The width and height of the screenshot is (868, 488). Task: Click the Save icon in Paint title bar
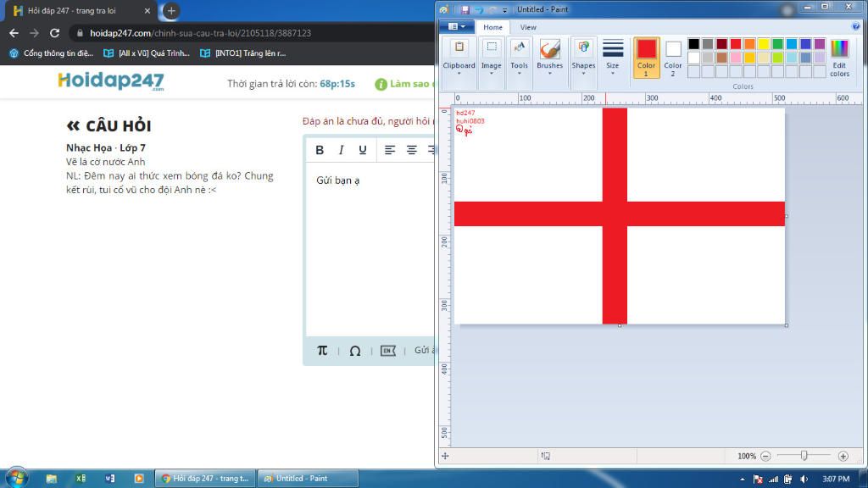[465, 9]
